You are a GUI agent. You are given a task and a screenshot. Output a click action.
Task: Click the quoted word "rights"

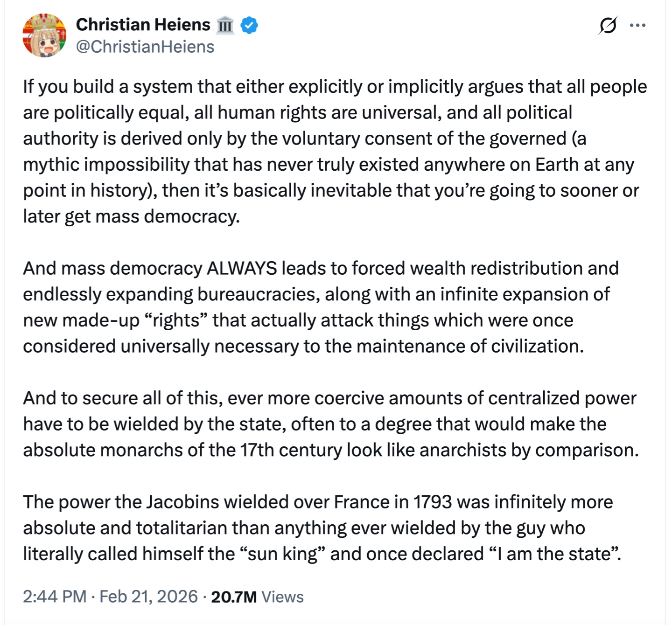pyautogui.click(x=177, y=320)
